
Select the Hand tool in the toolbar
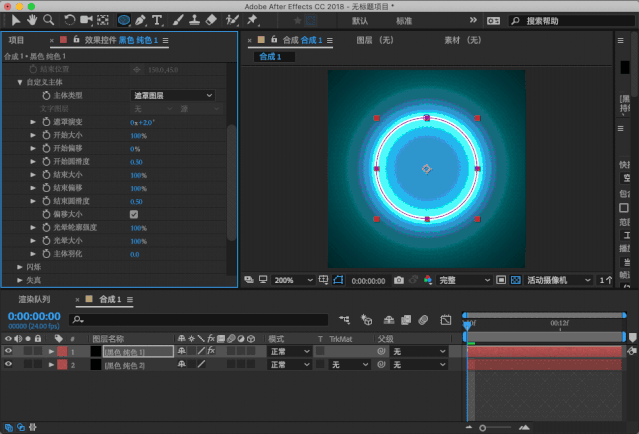31,19
